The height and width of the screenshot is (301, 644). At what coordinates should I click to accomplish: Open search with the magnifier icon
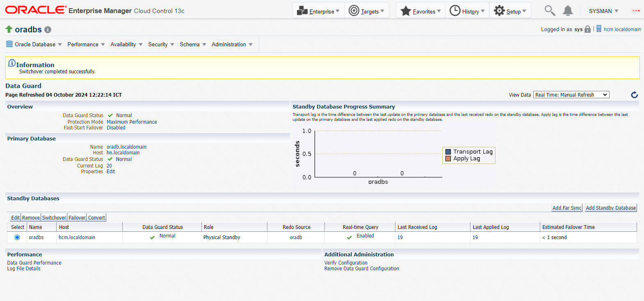550,11
